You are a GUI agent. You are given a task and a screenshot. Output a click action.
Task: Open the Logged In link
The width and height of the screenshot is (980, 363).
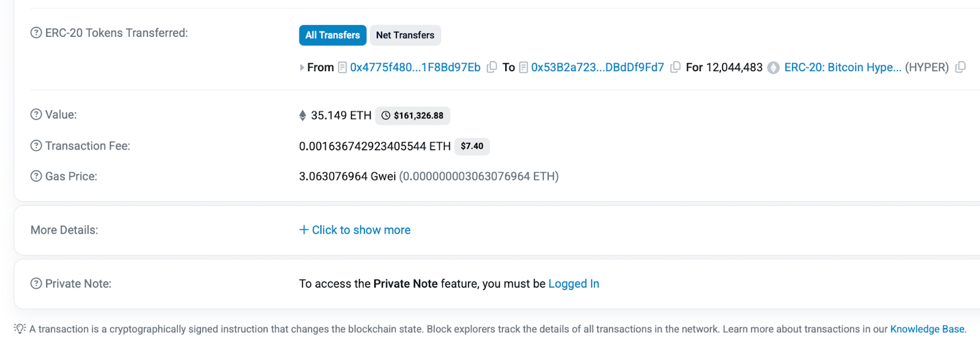point(573,283)
